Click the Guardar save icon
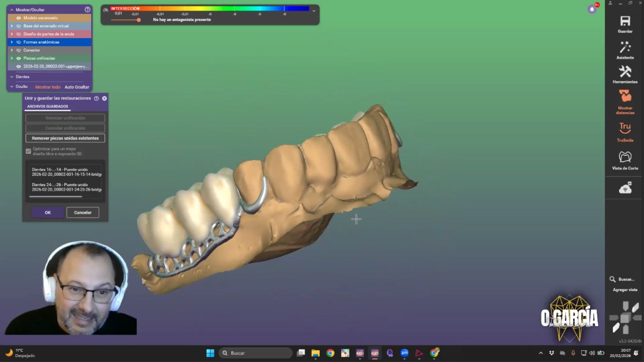Viewport: 644px width, 362px height. click(625, 22)
